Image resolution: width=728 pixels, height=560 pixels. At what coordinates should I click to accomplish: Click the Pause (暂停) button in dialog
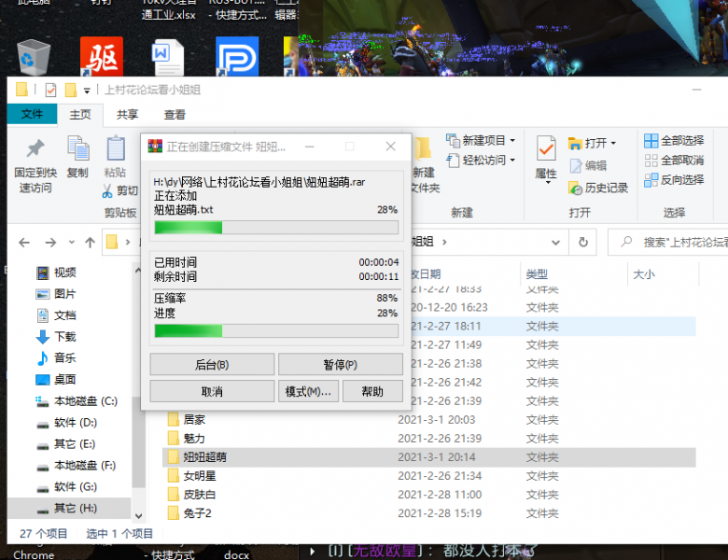pos(340,364)
